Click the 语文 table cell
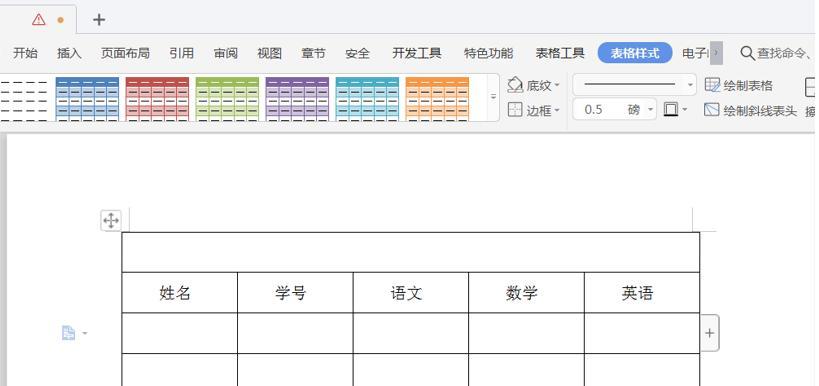 (411, 293)
